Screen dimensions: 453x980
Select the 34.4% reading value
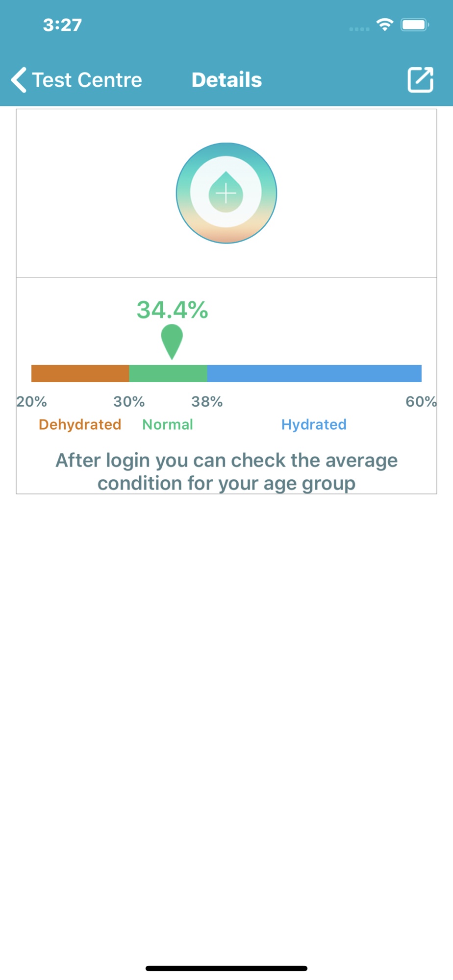click(172, 310)
